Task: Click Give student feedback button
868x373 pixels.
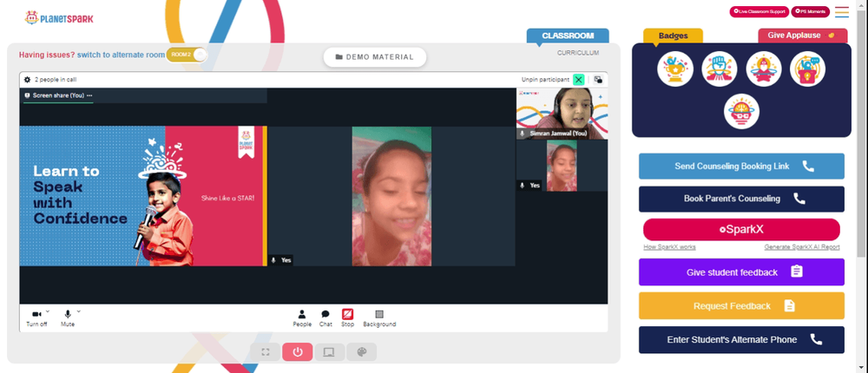Action: tap(741, 272)
